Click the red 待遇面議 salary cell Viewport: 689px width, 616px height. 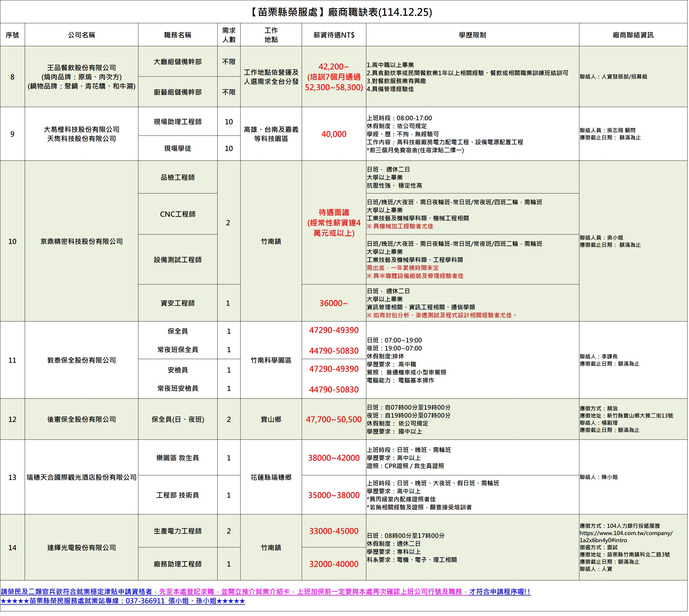(x=334, y=213)
